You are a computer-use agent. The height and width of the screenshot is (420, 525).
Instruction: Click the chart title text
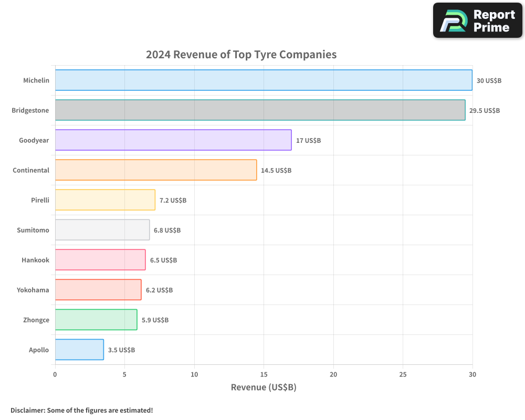241,55
